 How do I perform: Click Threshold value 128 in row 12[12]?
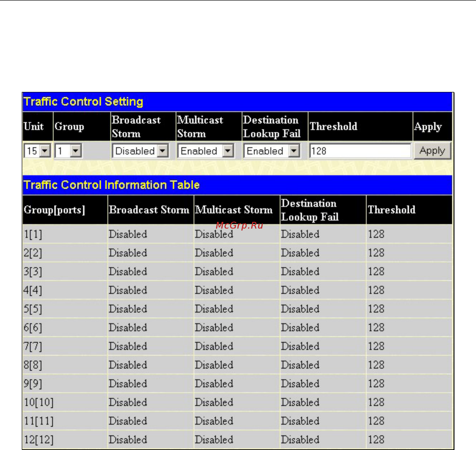[376, 440]
